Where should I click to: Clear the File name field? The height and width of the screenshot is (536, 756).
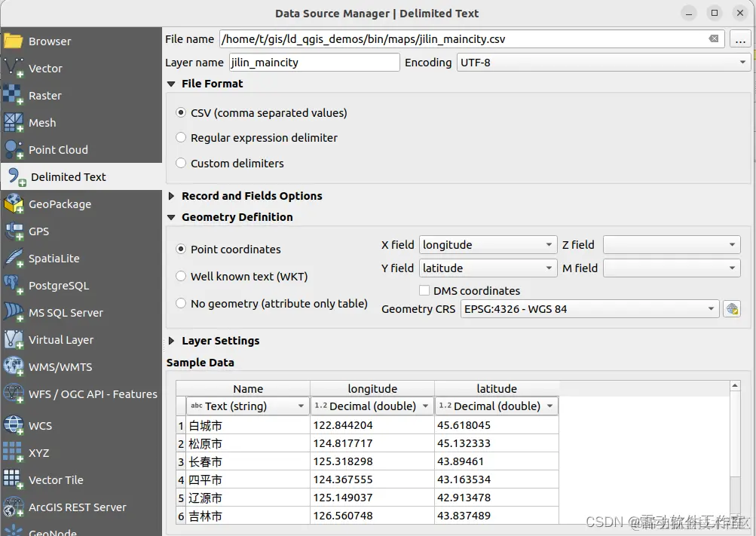click(x=714, y=38)
